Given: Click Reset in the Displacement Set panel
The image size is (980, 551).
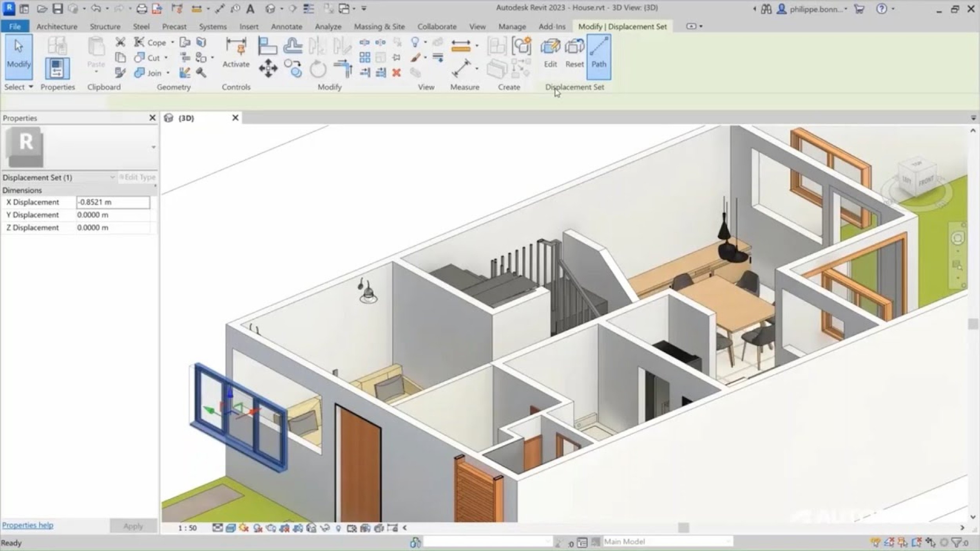Looking at the screenshot, I should (574, 53).
